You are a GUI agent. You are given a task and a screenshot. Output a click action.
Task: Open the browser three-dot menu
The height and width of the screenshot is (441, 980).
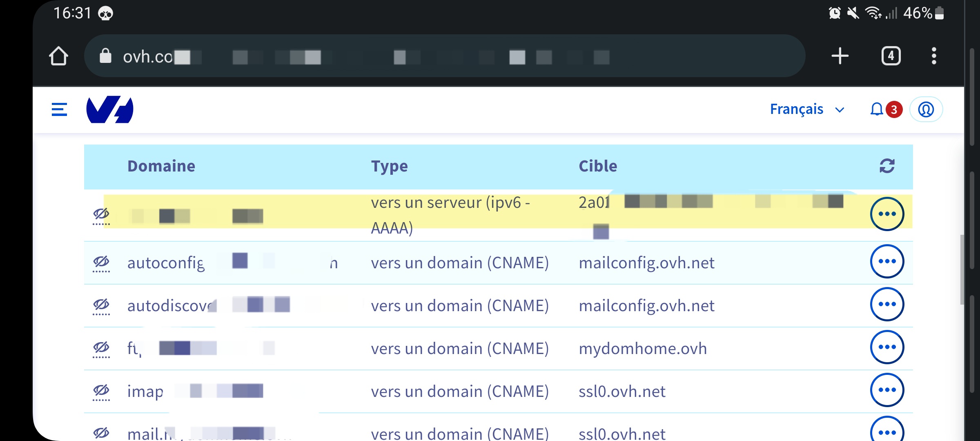point(934,56)
